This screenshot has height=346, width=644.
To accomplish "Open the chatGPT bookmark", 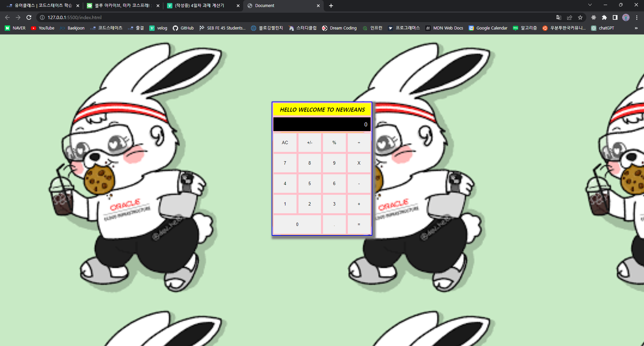I will coord(603,28).
